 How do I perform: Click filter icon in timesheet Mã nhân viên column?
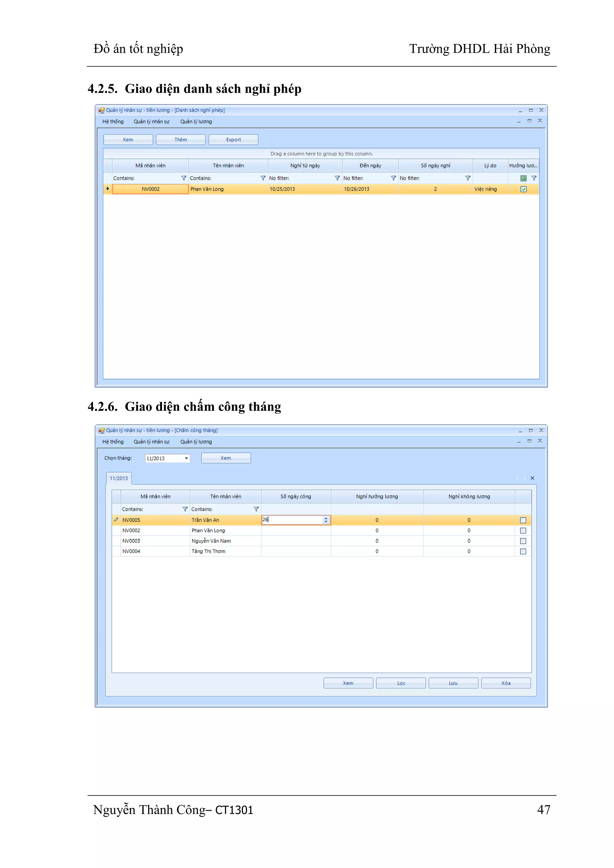click(x=185, y=509)
